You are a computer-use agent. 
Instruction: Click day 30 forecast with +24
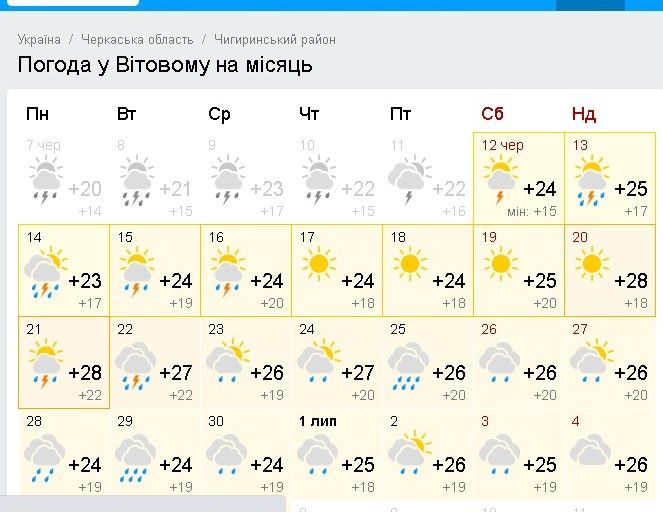(x=244, y=453)
